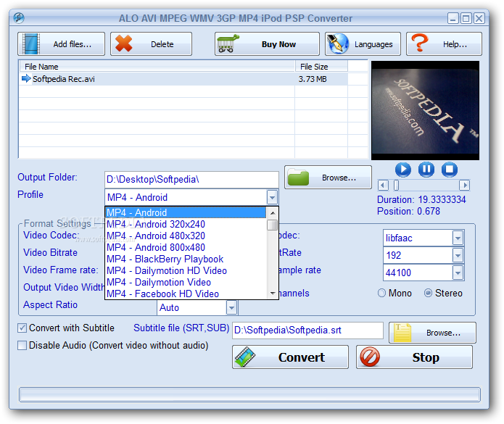Viewport: 504px width, 424px height.
Task: Open the Aspect Ratio Auto dropdown
Action: (231, 308)
